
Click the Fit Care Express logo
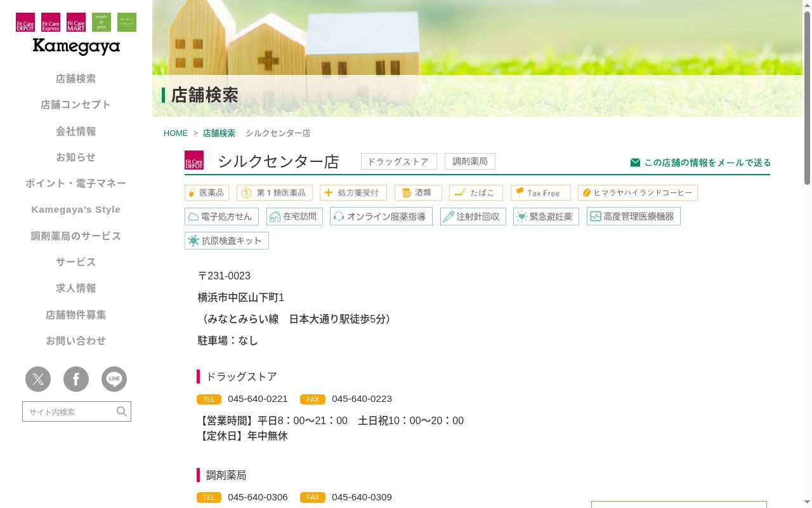[x=51, y=22]
